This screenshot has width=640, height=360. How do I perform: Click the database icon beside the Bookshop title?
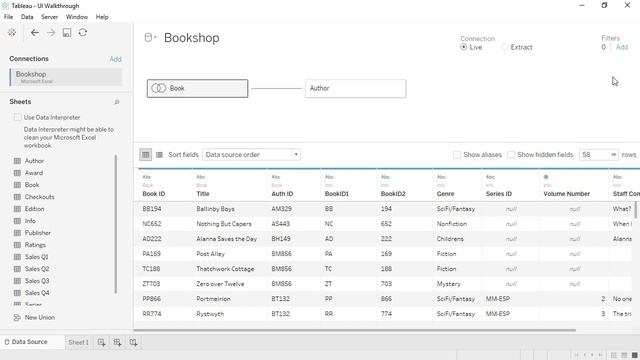pyautogui.click(x=148, y=38)
